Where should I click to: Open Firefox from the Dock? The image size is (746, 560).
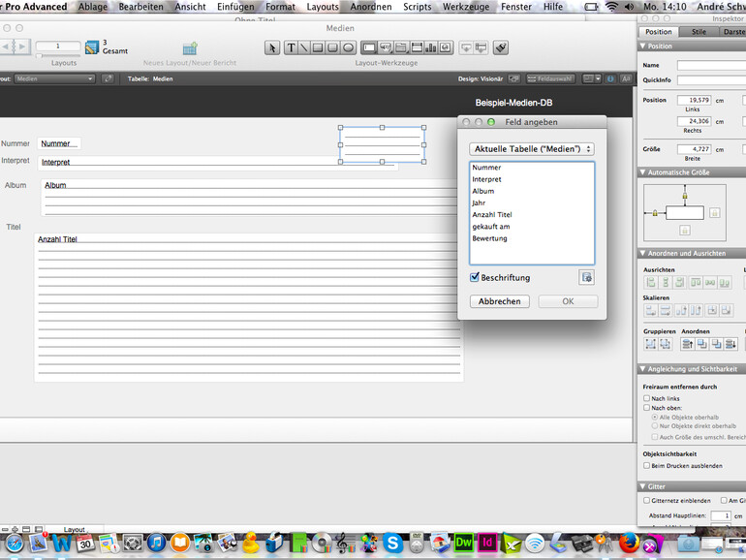click(x=629, y=543)
